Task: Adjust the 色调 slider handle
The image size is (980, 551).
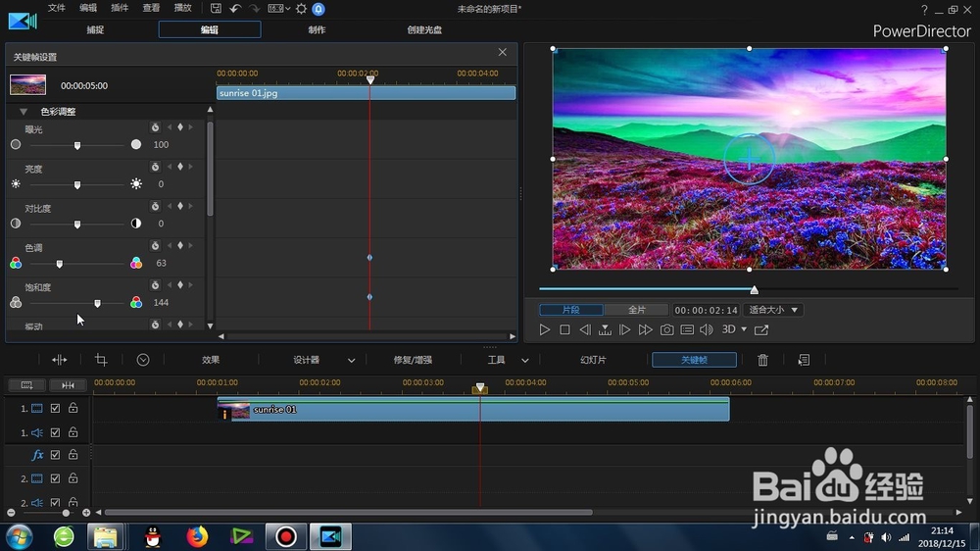Action: pyautogui.click(x=60, y=264)
